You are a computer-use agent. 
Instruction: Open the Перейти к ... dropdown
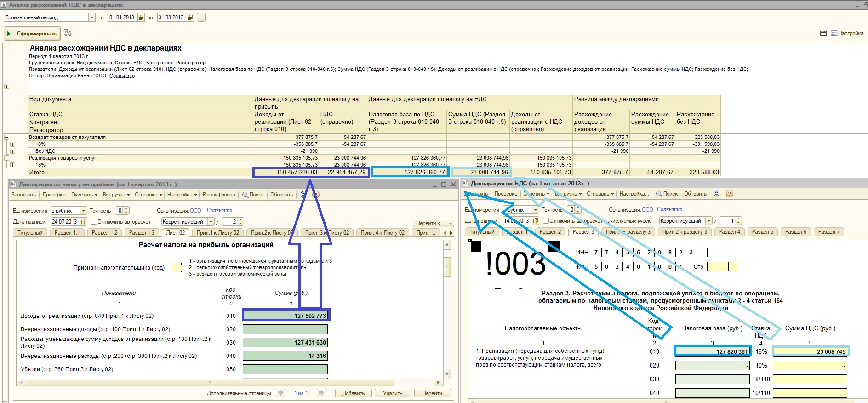coord(434,223)
